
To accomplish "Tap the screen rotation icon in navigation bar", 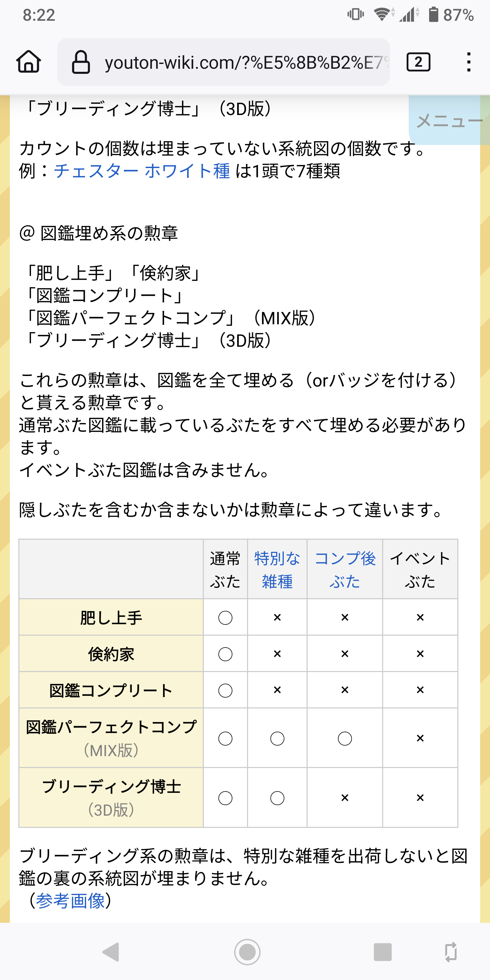I will click(451, 952).
